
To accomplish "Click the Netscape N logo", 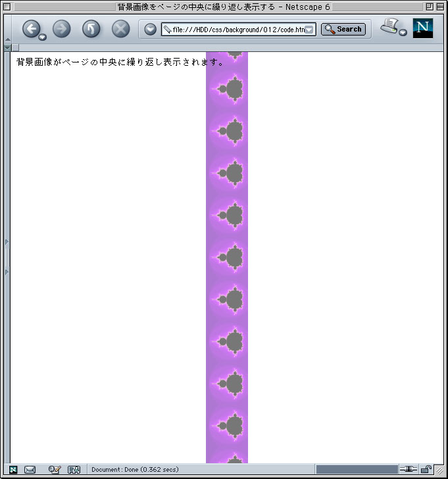I will pyautogui.click(x=422, y=28).
